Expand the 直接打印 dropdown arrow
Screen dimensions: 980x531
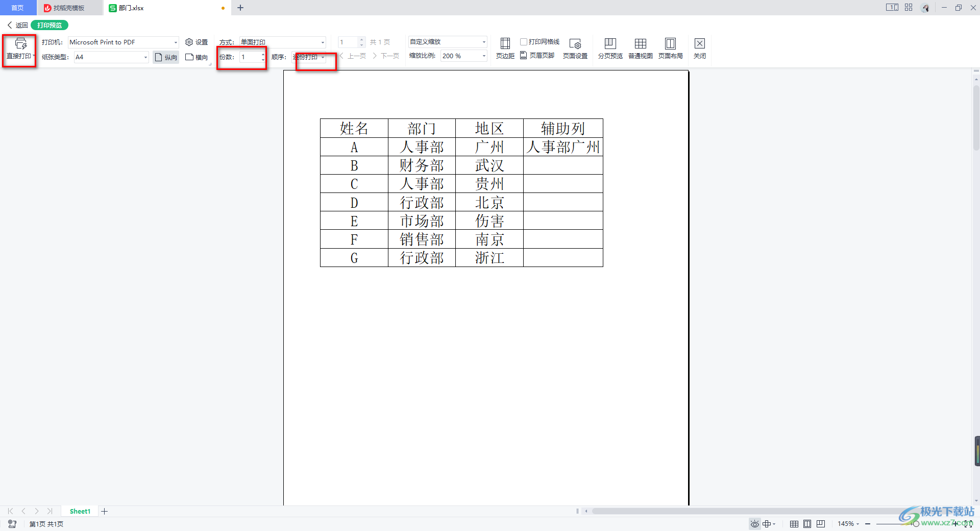pyautogui.click(x=34, y=56)
